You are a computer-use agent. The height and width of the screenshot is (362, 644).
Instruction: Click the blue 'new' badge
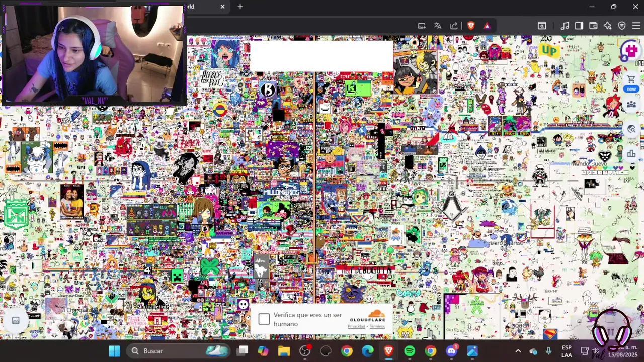631,89
